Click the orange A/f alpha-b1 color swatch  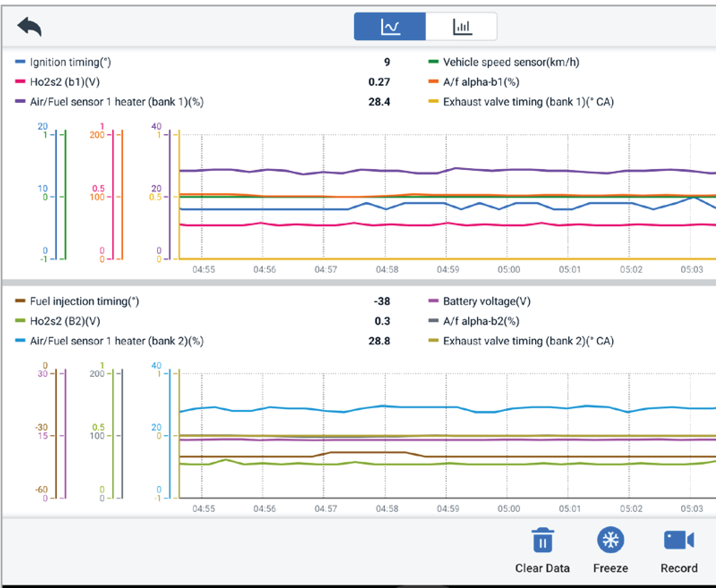433,81
